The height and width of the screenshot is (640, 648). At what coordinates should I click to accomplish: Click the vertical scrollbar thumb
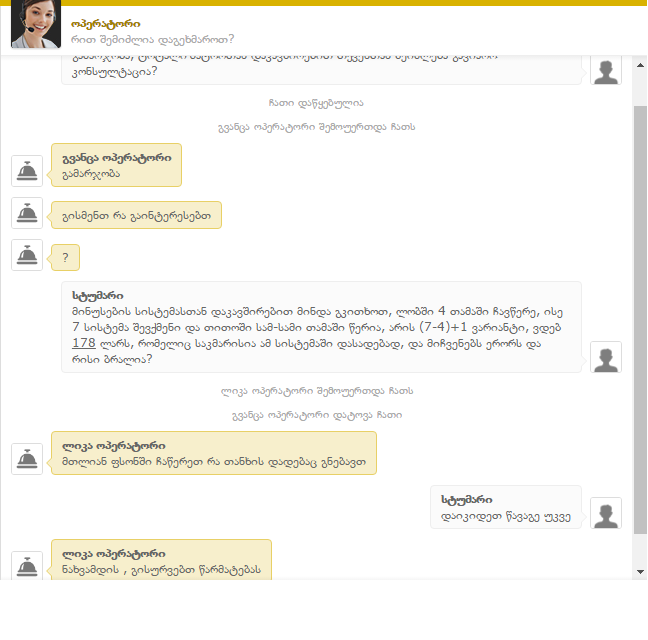coord(640,319)
